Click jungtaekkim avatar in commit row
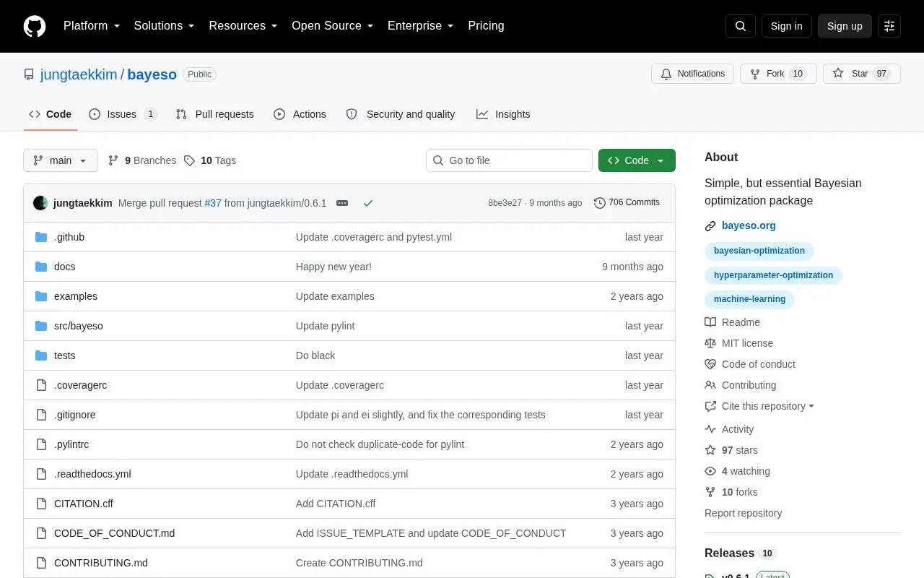Image resolution: width=924 pixels, height=578 pixels. (40, 203)
